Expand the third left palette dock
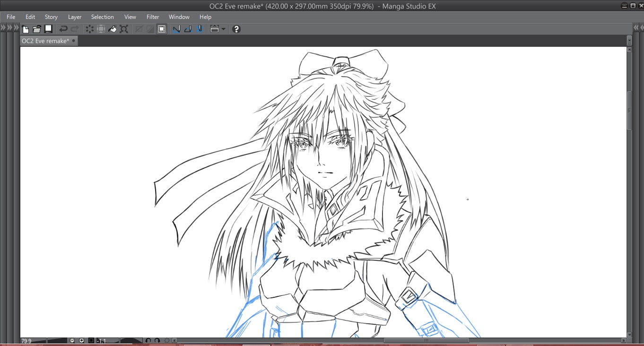Viewport: 644px width, 346px height. 16,28
